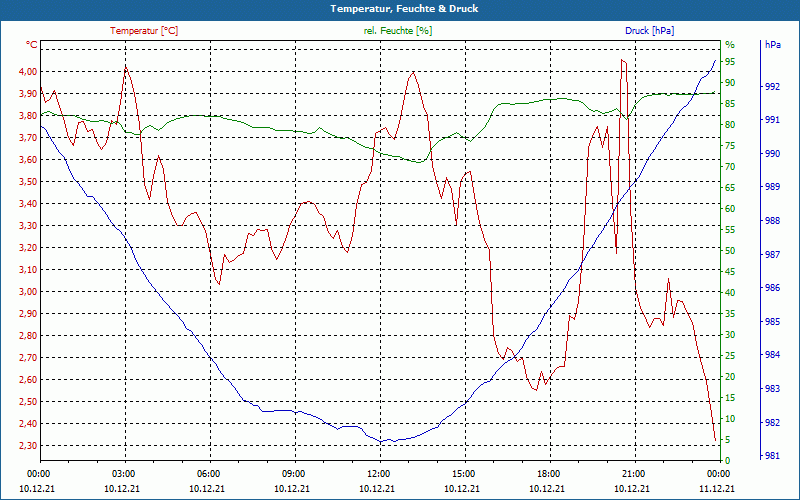Click temperature axis value '3,40'
This screenshot has height=500, width=800.
28,204
